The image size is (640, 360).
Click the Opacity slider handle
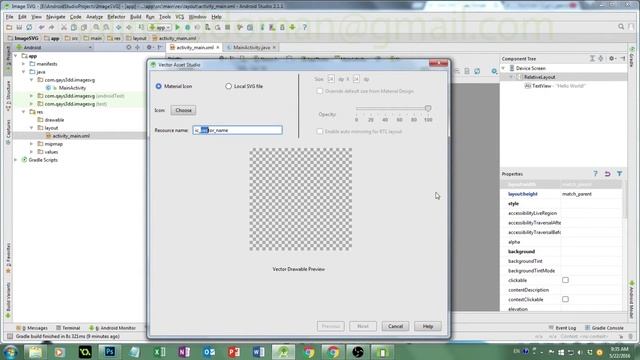click(x=428, y=109)
